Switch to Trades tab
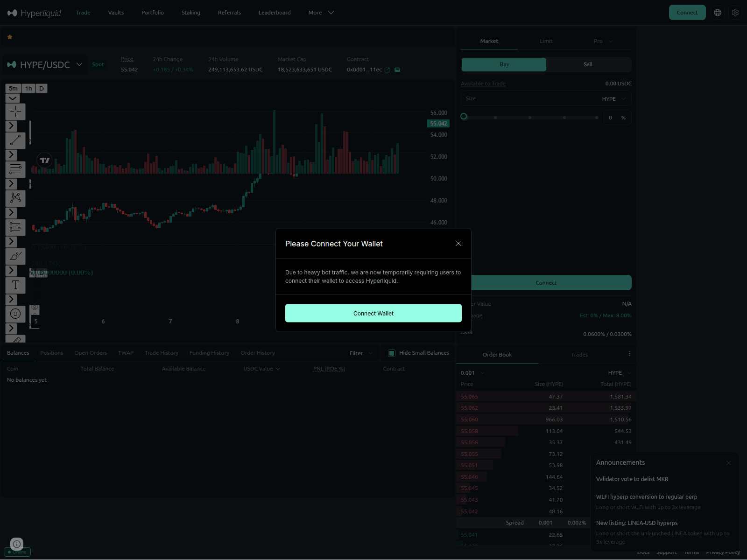The width and height of the screenshot is (747, 560). pos(579,355)
